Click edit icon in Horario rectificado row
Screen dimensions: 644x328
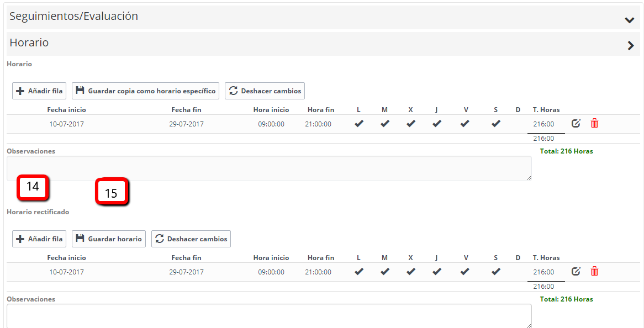click(x=576, y=271)
